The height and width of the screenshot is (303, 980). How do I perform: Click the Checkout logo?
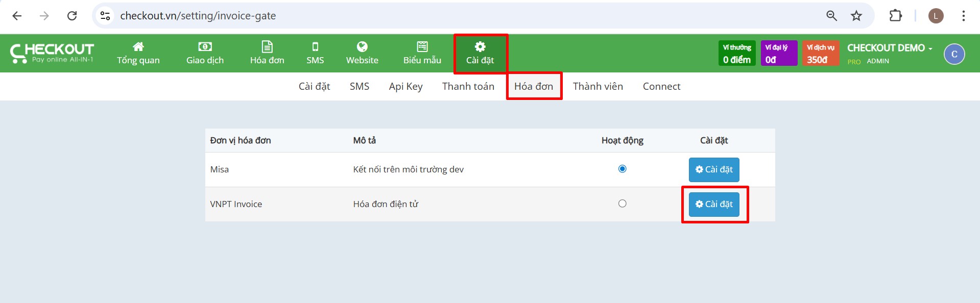52,53
